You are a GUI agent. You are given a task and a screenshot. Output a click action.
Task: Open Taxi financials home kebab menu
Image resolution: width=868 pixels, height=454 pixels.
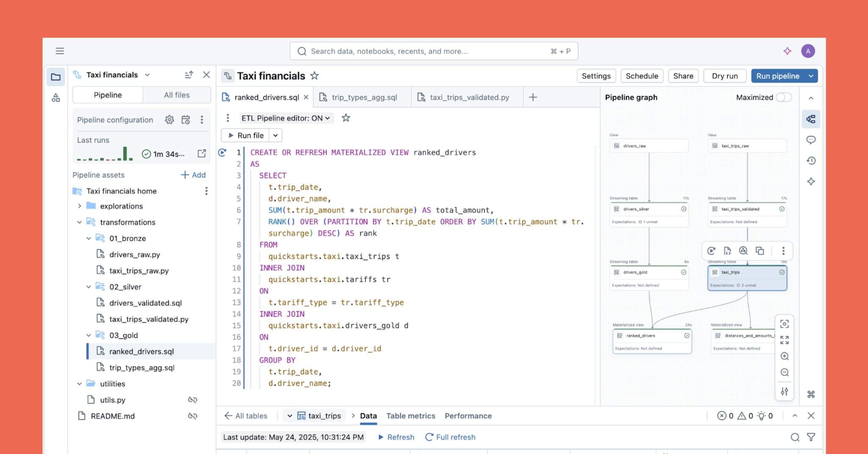coord(206,191)
